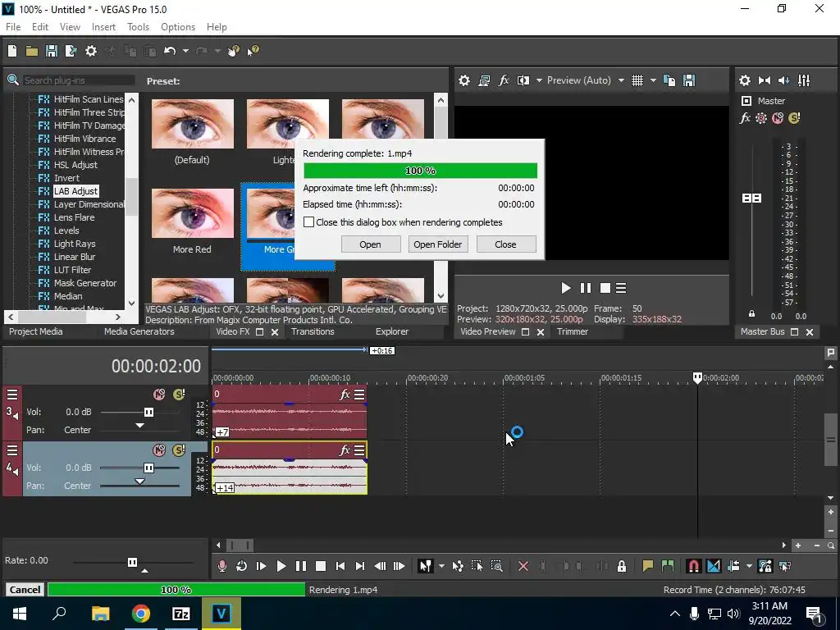Open Master FX icon
The width and height of the screenshot is (840, 630).
(x=745, y=118)
